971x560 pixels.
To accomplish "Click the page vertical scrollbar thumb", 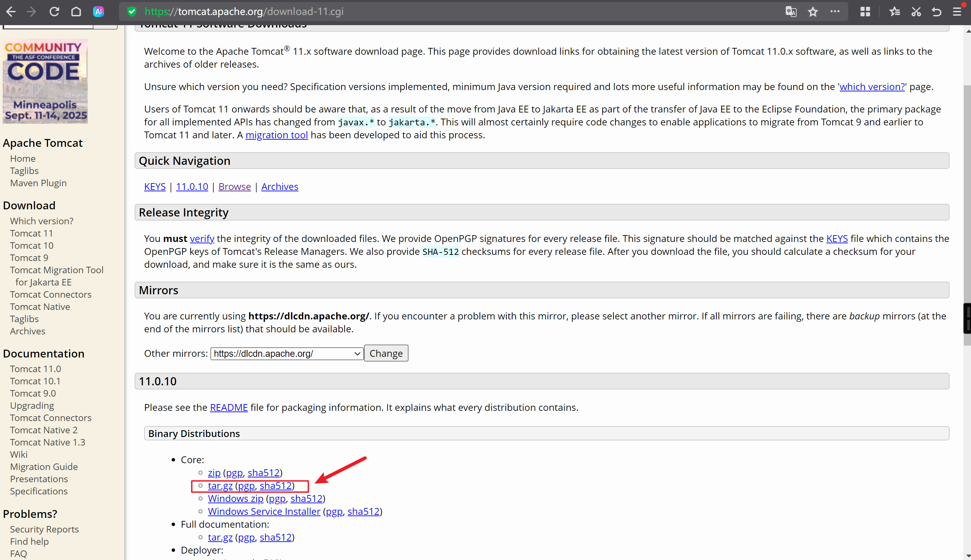I will 967,215.
